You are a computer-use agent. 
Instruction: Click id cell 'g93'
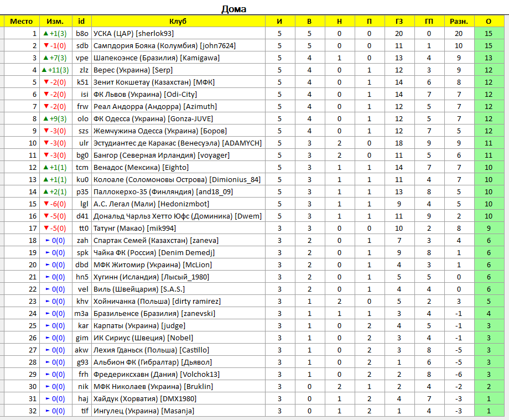pos(82,362)
